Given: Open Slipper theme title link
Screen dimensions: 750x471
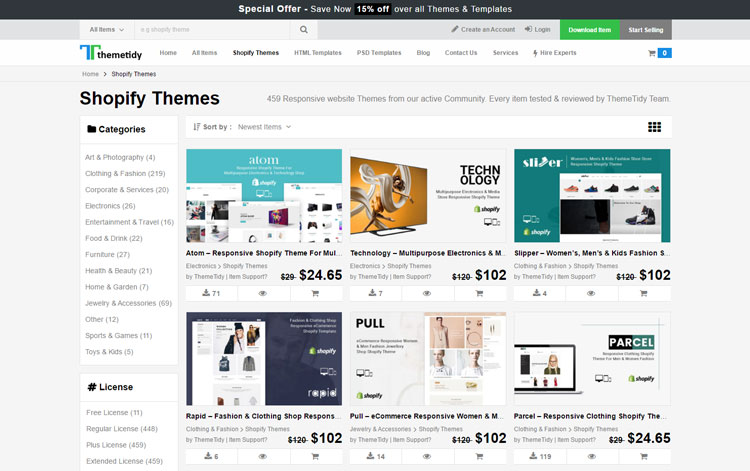Looking at the screenshot, I should point(592,253).
